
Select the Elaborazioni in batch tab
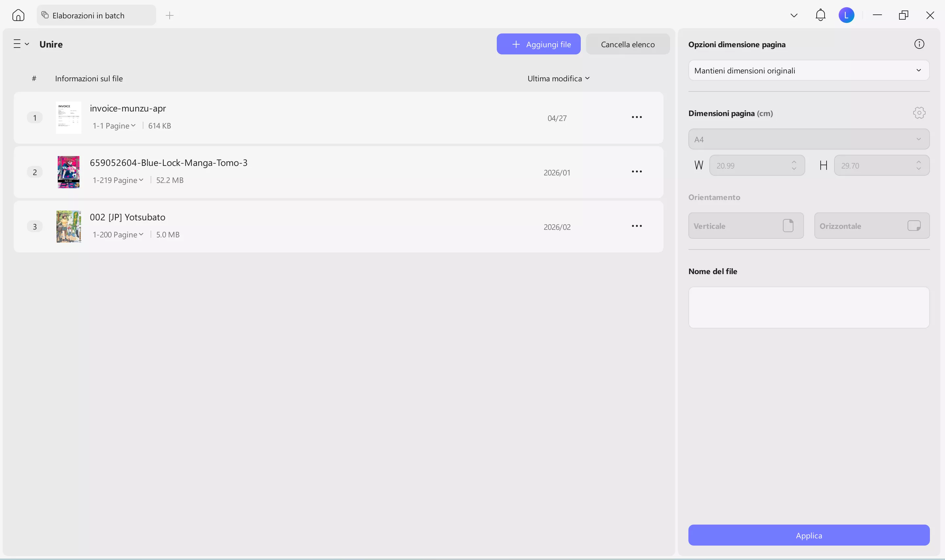[x=96, y=15]
